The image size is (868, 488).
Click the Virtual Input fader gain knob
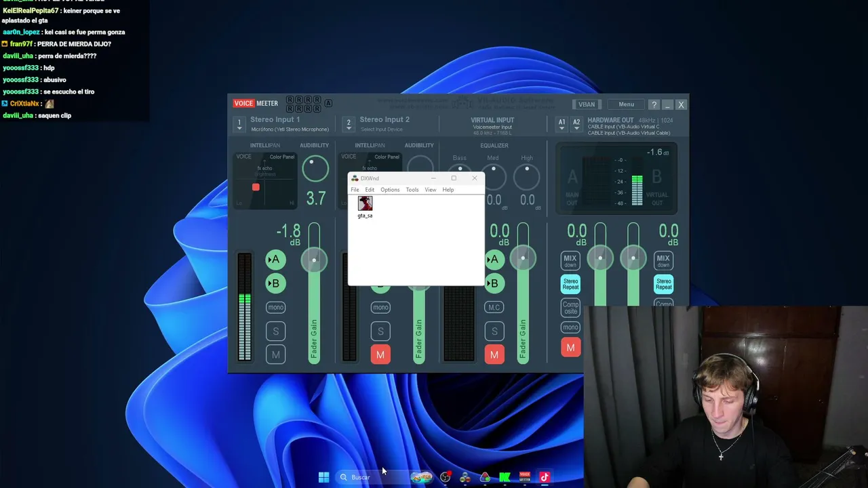(x=523, y=258)
